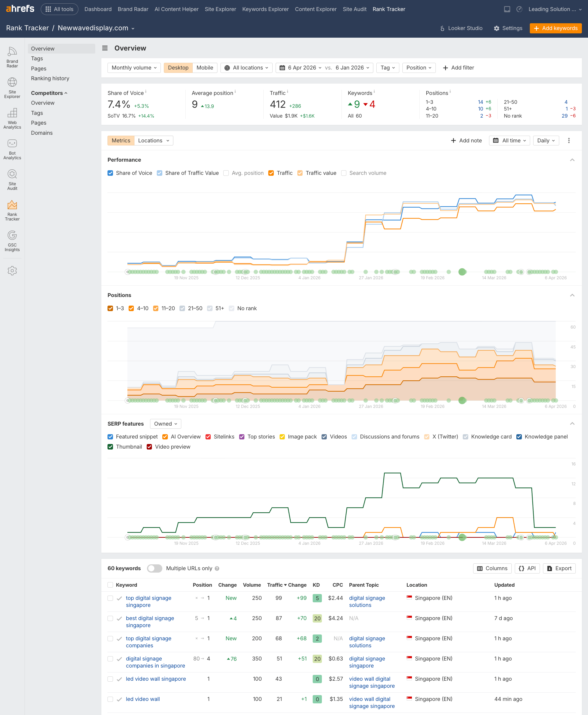Go to Keywords Explorer in top menu

point(265,9)
